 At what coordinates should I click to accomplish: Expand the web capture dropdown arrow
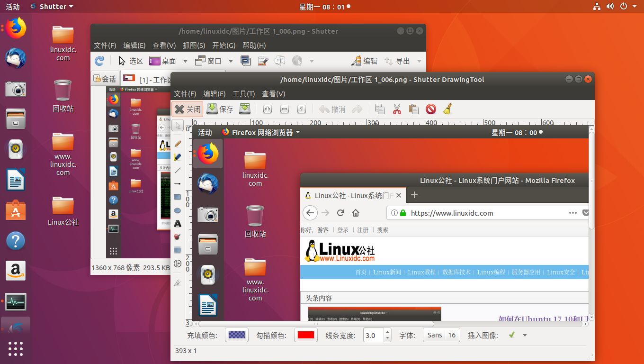tap(312, 61)
